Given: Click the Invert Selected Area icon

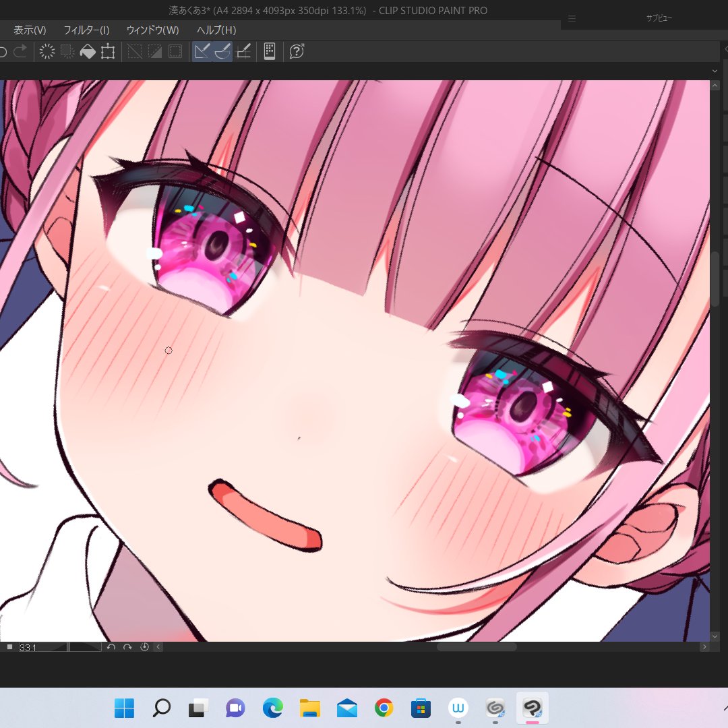Looking at the screenshot, I should pos(154,51).
